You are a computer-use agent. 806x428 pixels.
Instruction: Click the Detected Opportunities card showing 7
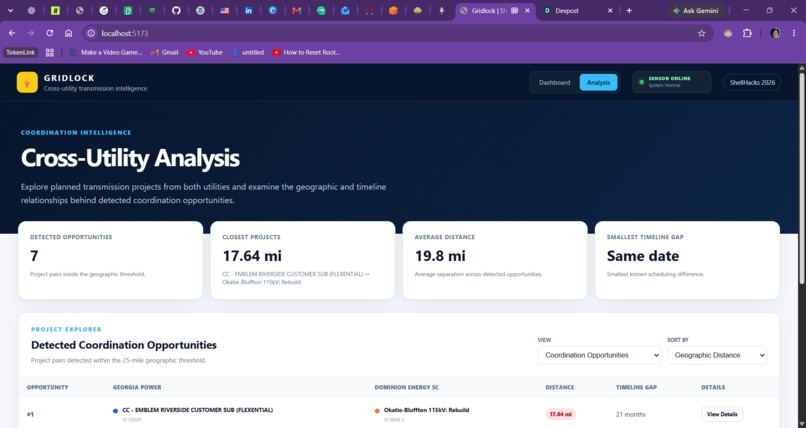point(111,260)
